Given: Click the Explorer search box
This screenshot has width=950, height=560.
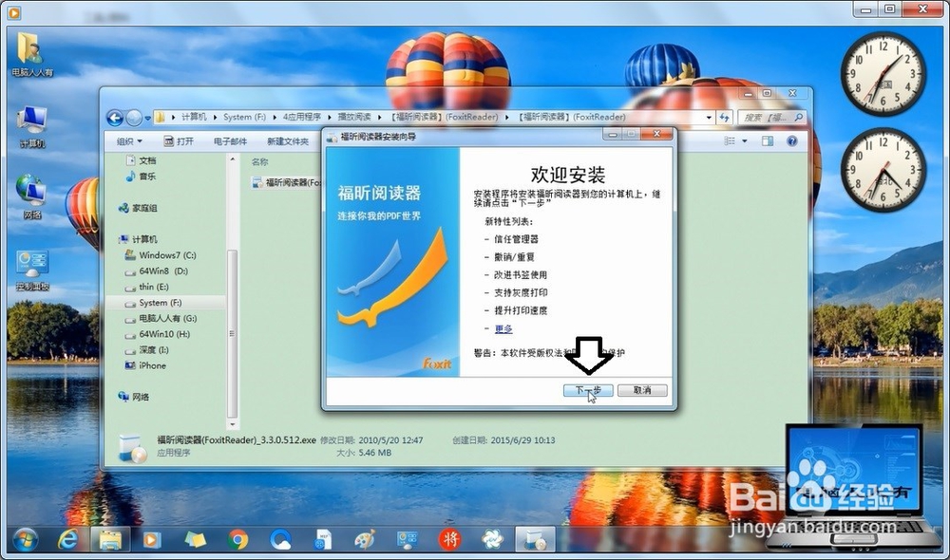Looking at the screenshot, I should point(772,118).
